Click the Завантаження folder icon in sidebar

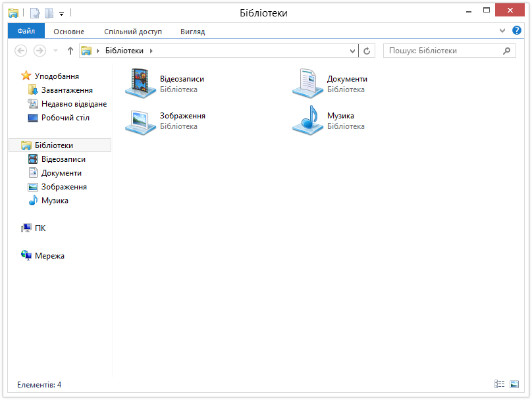click(33, 90)
